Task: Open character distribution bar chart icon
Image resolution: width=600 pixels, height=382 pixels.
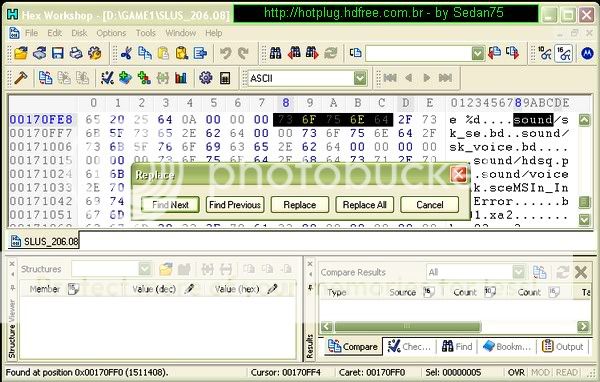Action: point(181,78)
